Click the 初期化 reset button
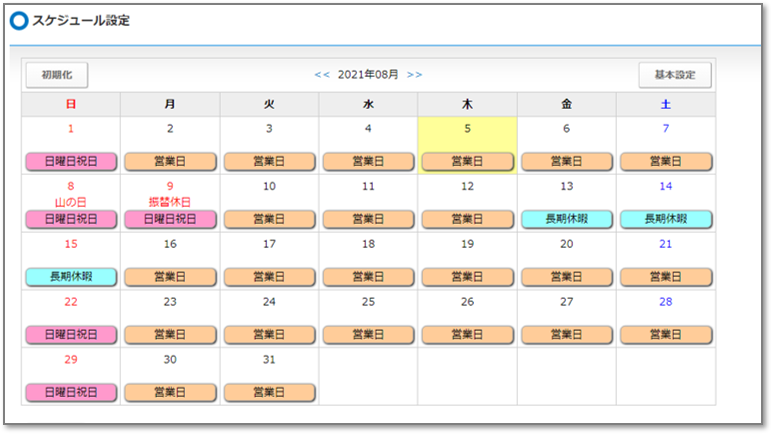The image size is (772, 434). (57, 75)
